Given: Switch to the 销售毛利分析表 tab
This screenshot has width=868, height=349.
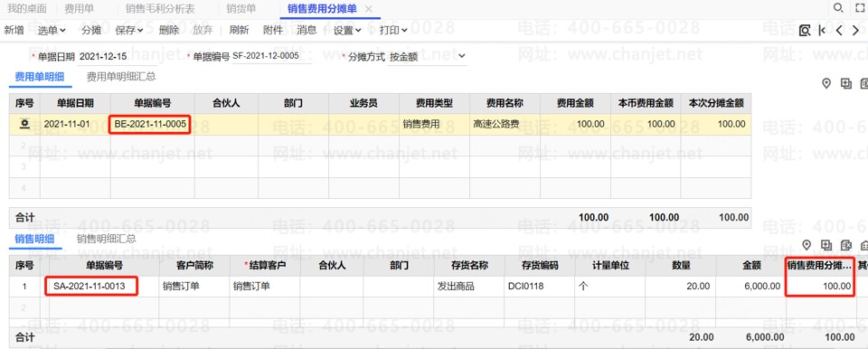Looking at the screenshot, I should tap(160, 9).
